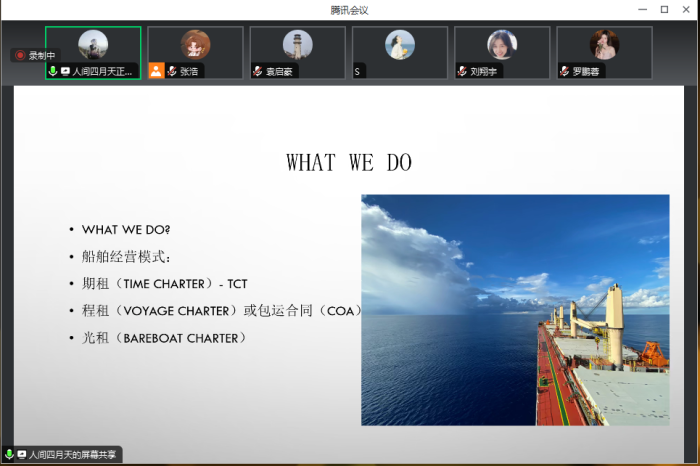Screen dimensions: 700x466
Task: Select 罗鹏蓉's avatar thumbnail
Action: tap(604, 45)
